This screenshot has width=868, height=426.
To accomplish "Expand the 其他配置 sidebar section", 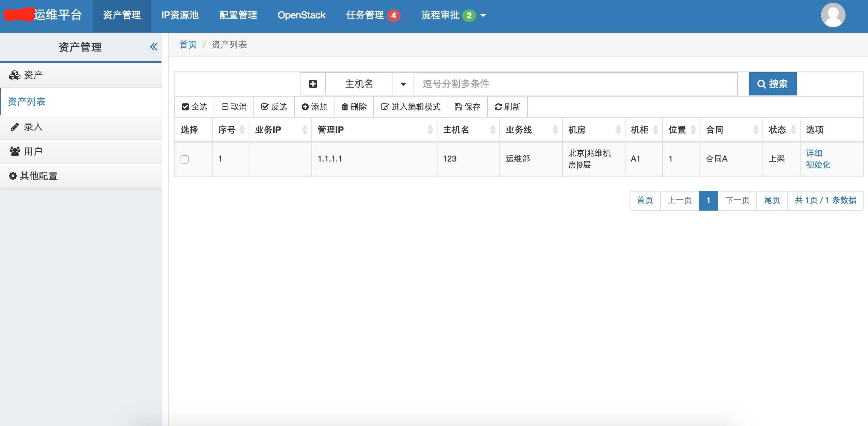I will (81, 176).
